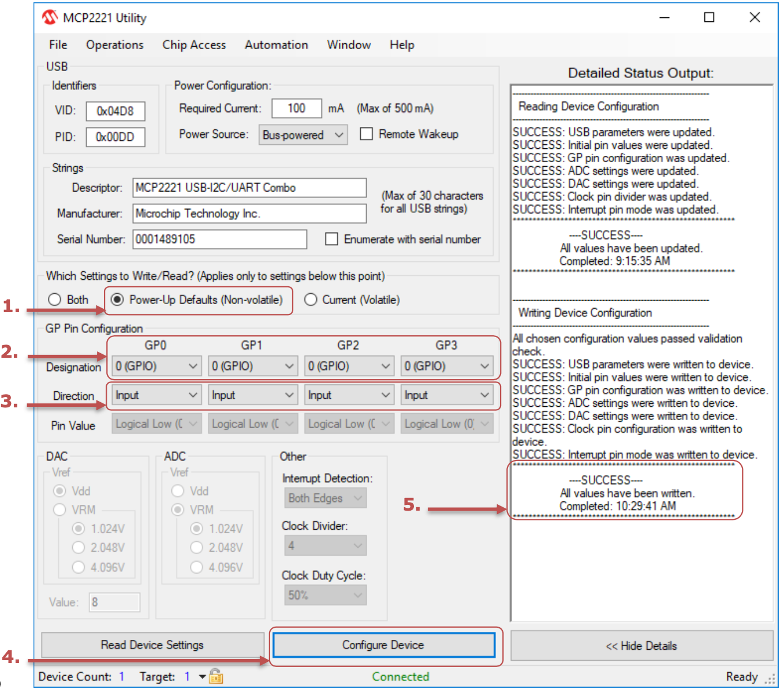This screenshot has height=693, width=784.
Task: Open the Target selector arrow in status bar
Action: [202, 676]
